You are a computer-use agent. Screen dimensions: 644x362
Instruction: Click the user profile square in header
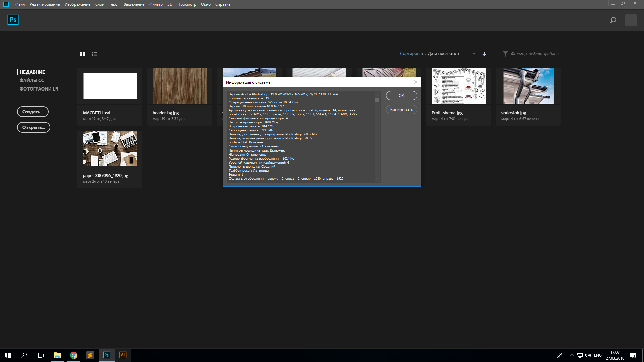coord(631,20)
